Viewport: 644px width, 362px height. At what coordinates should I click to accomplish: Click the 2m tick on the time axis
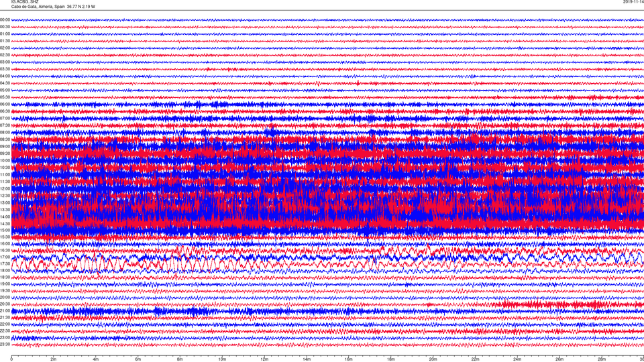coord(54,359)
